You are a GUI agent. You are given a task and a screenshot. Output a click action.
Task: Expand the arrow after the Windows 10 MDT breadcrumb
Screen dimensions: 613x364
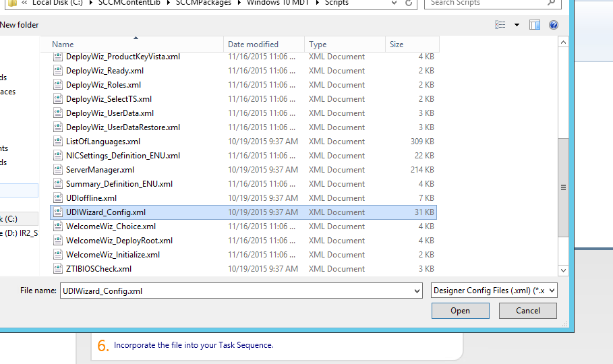coord(317,3)
